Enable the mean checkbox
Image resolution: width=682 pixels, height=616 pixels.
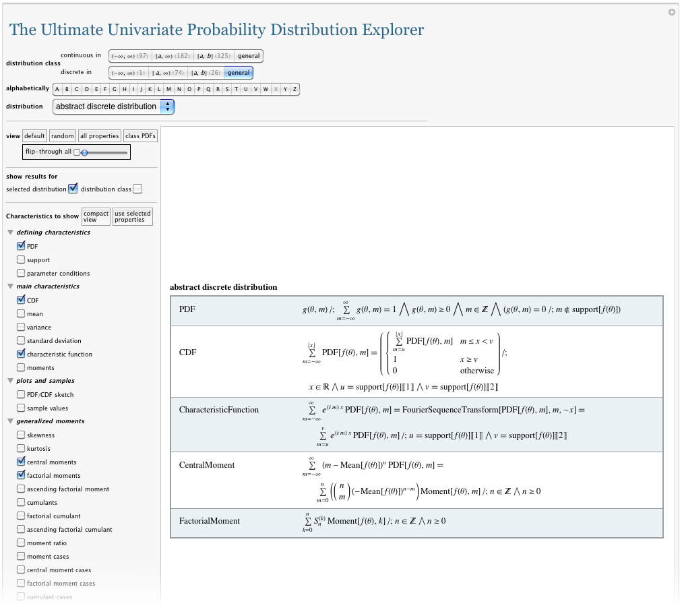tap(21, 313)
